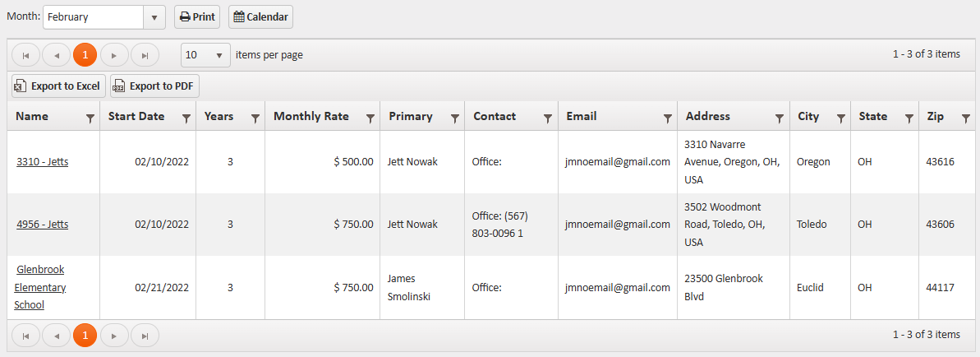Sort by Address column header
The width and height of the screenshot is (980, 357).
pyautogui.click(x=707, y=117)
